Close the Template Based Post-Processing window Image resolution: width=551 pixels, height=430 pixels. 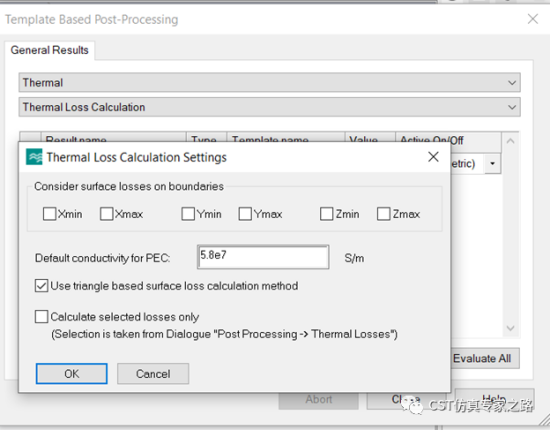pyautogui.click(x=533, y=19)
